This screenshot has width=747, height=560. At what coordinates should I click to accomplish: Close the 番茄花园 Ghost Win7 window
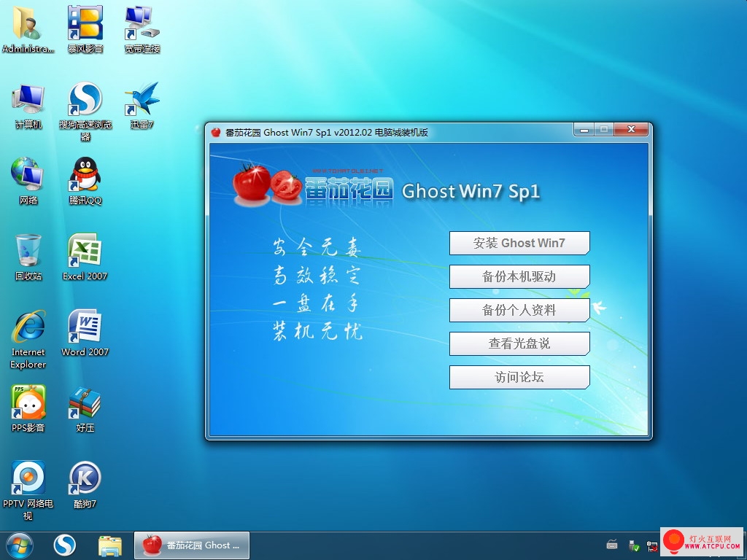(631, 130)
